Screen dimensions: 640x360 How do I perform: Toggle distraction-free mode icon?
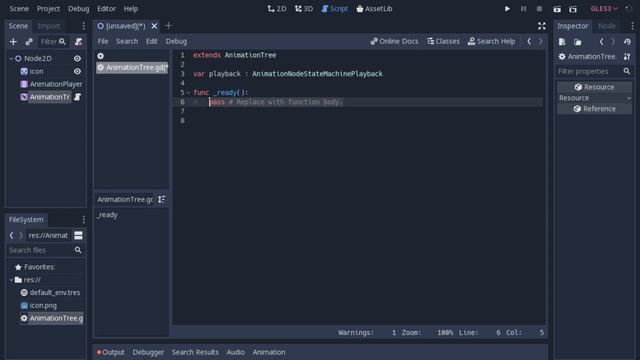(542, 26)
